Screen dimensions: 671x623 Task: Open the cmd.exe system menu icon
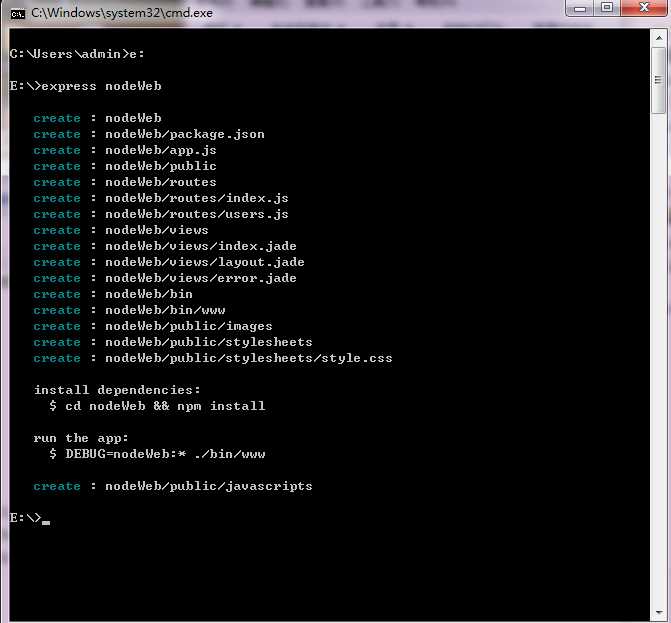tap(18, 14)
